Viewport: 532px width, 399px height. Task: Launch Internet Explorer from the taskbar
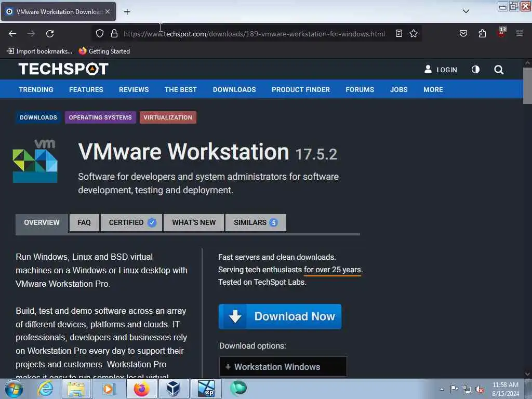[45, 389]
